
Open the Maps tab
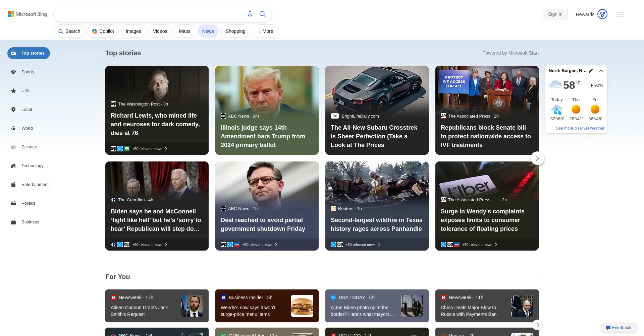point(184,31)
